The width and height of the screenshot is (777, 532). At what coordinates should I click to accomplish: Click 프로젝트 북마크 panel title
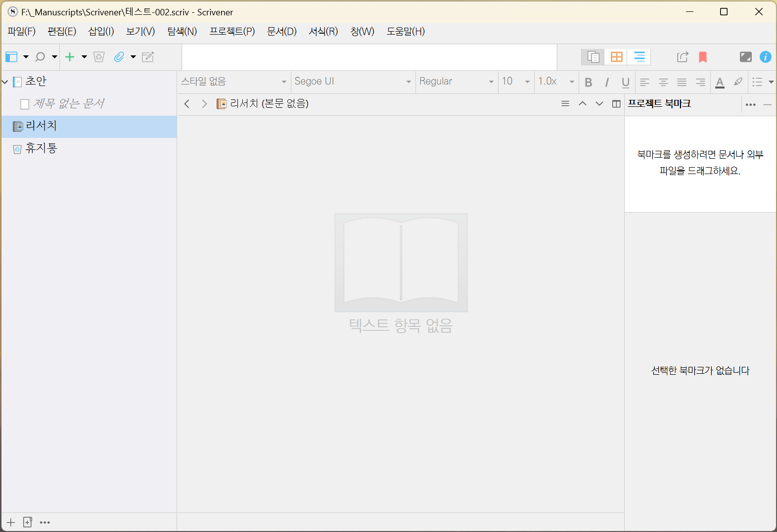(x=659, y=104)
